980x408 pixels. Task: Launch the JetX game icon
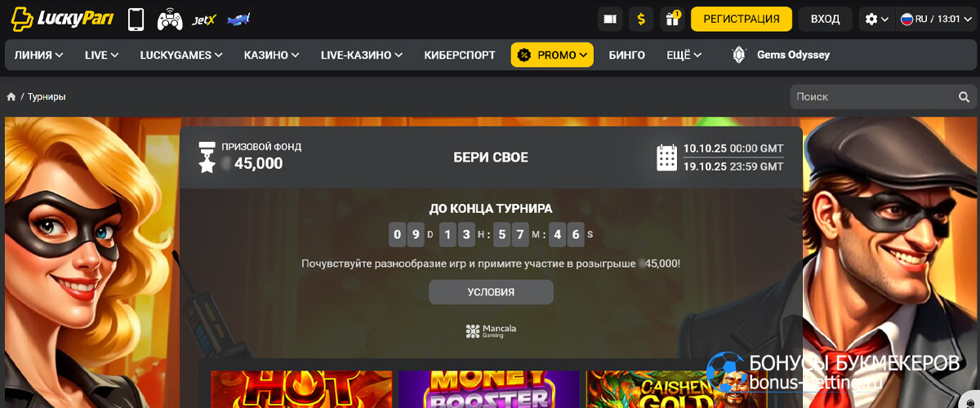pyautogui.click(x=203, y=19)
